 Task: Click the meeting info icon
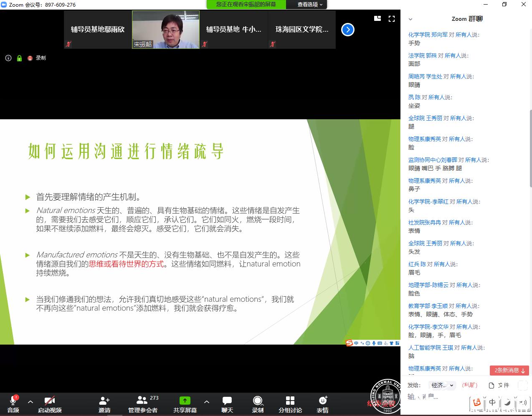(x=8, y=58)
